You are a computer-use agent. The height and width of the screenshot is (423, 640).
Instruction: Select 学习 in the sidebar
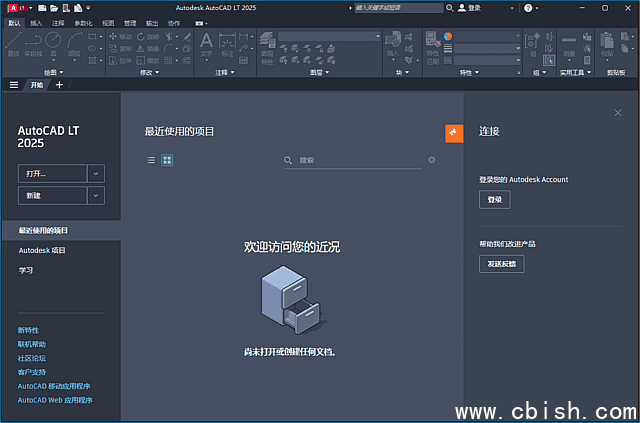tap(26, 270)
